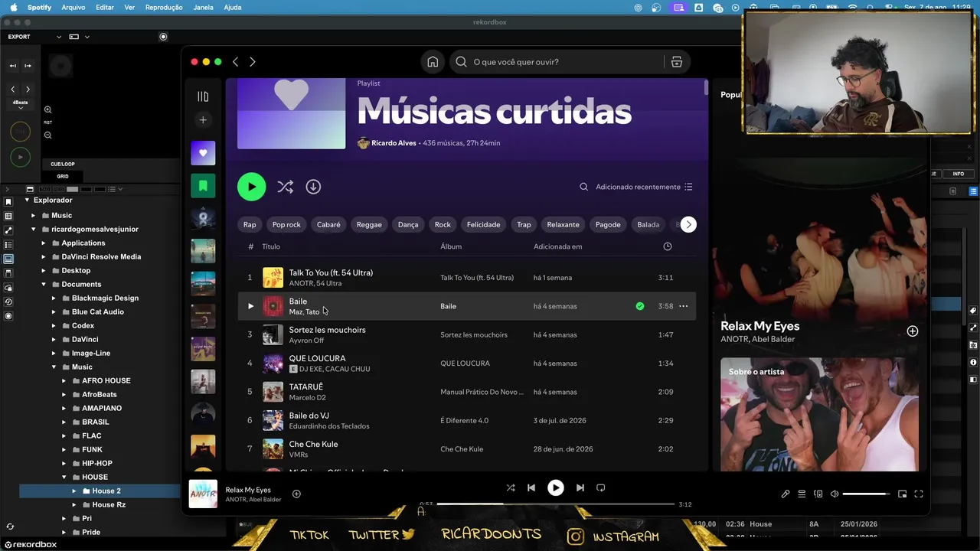The width and height of the screenshot is (980, 551).
Task: Sort the list by Título column
Action: pyautogui.click(x=271, y=246)
